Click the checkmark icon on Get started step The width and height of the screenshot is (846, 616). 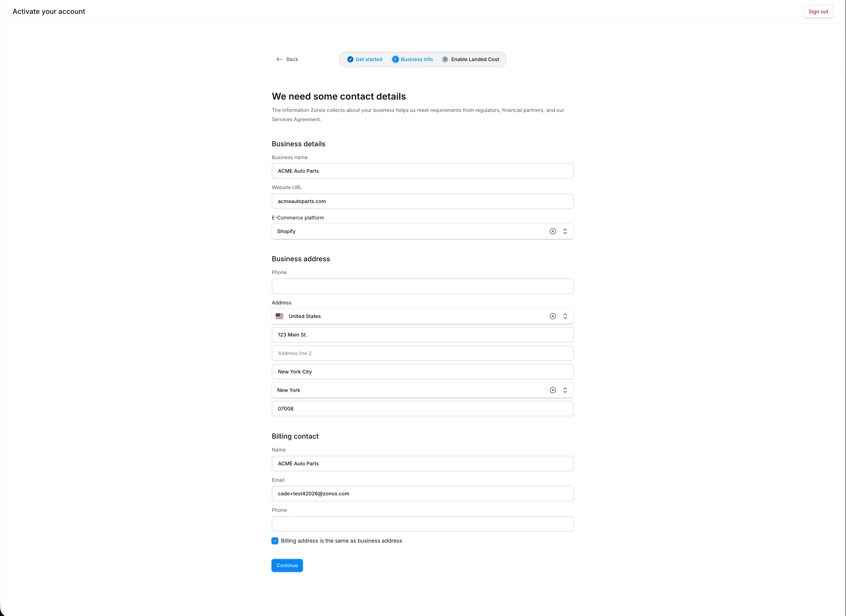coord(350,59)
